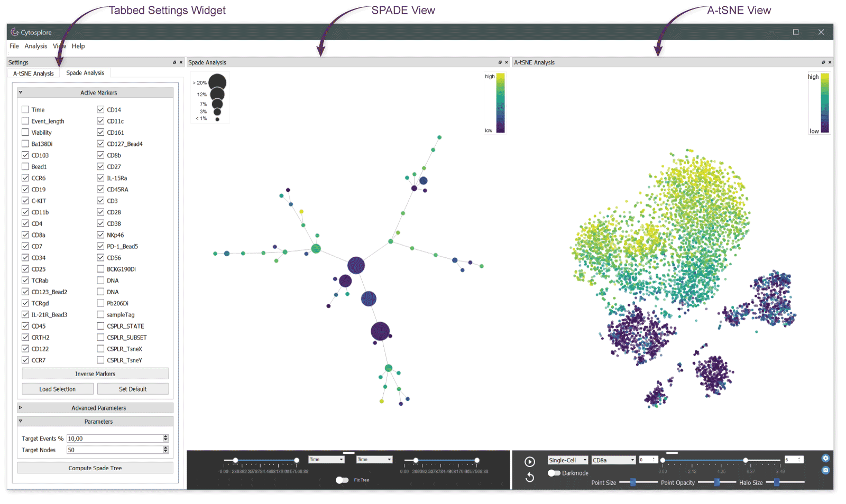Viewport: 846px width, 504px height.
Task: Toggle the Fix Tree switch
Action: [342, 480]
